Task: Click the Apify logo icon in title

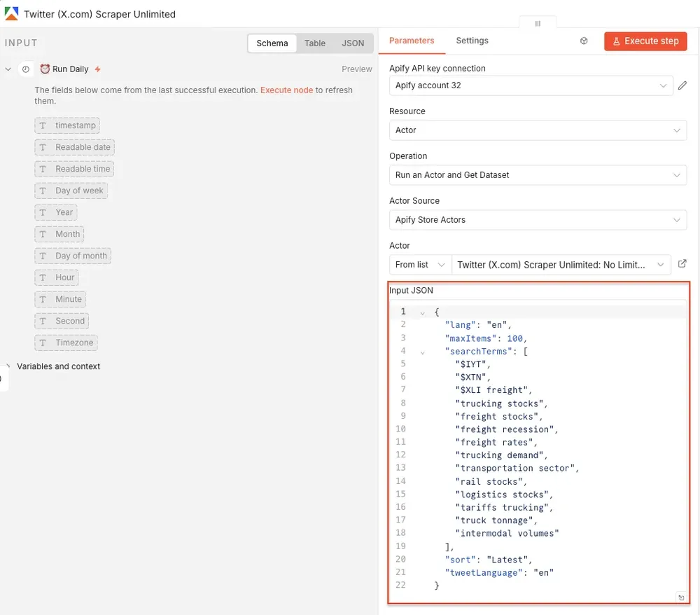Action: click(x=12, y=13)
